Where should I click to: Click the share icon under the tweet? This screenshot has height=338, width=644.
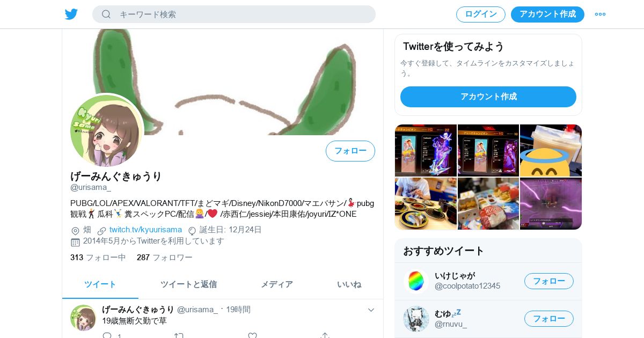pos(324,336)
